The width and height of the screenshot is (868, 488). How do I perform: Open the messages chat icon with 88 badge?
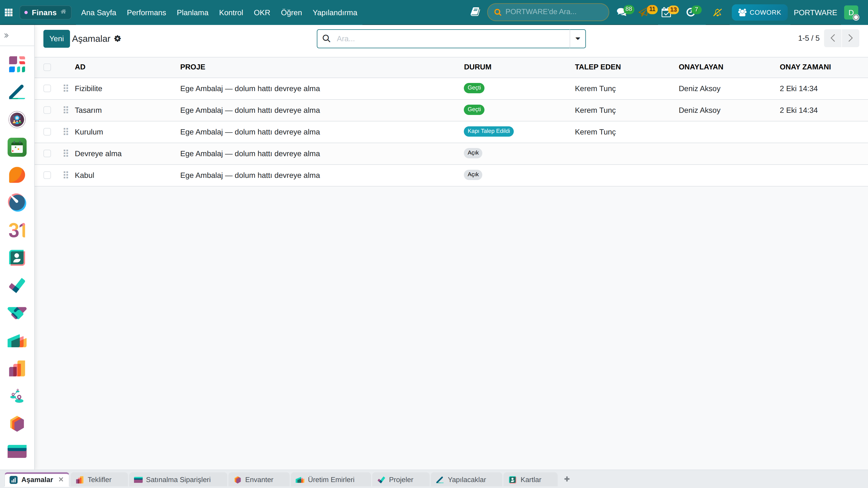[x=622, y=12]
